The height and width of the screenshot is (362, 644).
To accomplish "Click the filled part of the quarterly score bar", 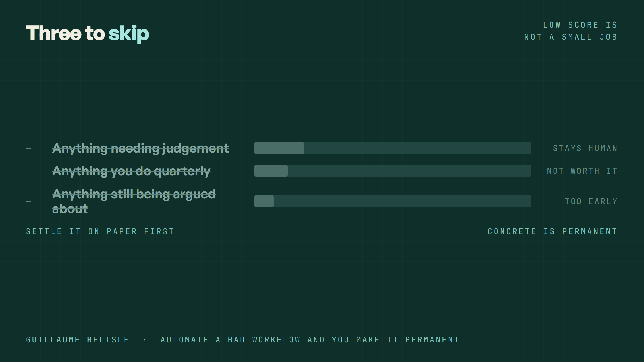I will pos(271,171).
